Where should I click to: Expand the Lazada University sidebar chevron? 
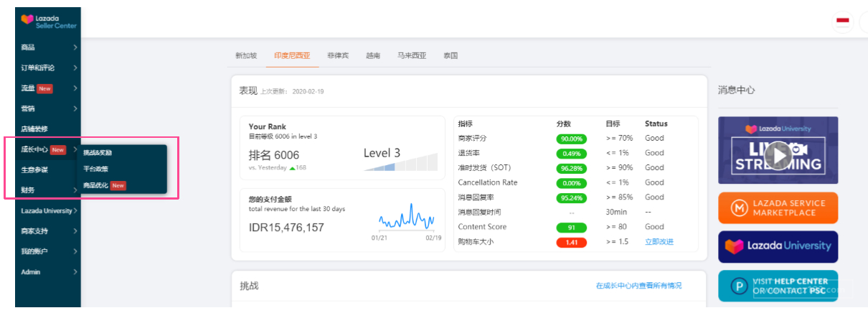[75, 211]
